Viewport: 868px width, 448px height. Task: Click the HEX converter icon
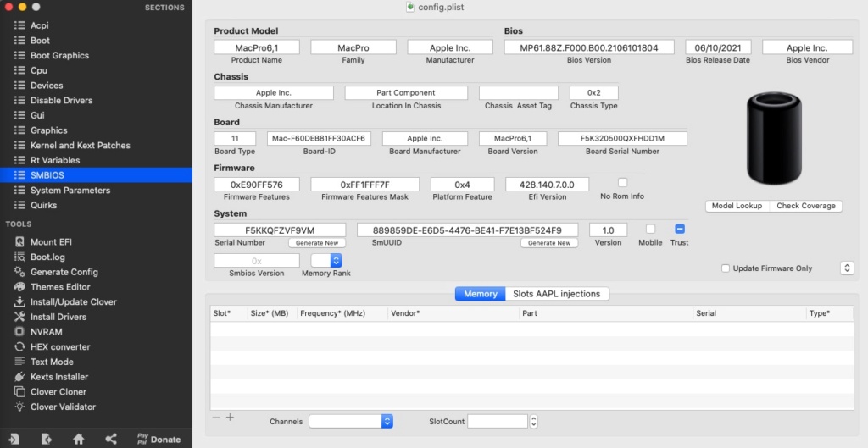19,346
